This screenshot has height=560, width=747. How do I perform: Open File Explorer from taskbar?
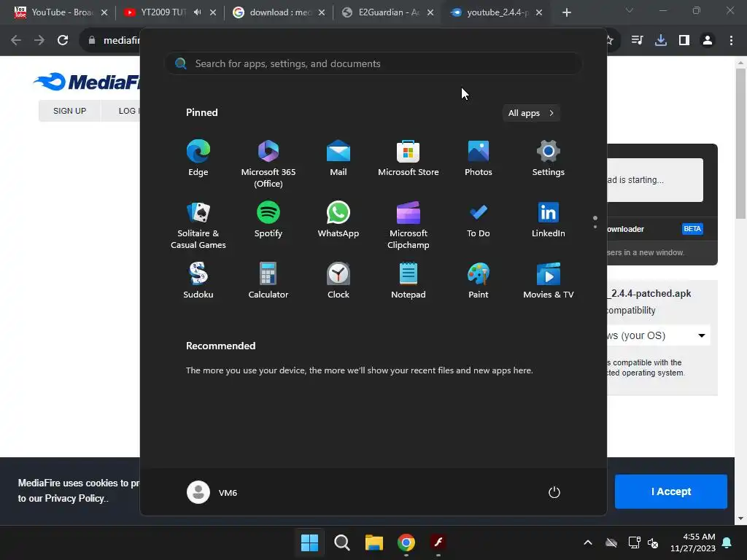pyautogui.click(x=374, y=542)
